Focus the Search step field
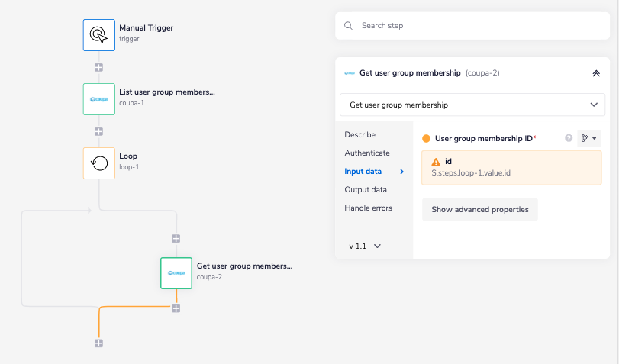 pos(472,26)
